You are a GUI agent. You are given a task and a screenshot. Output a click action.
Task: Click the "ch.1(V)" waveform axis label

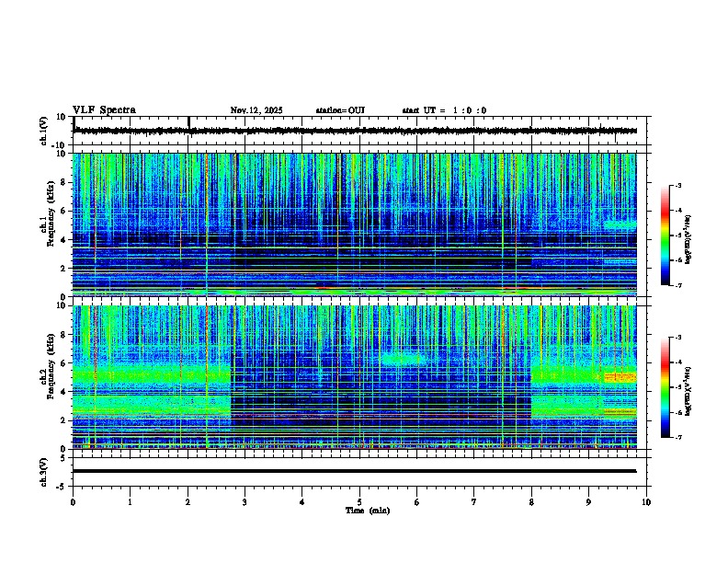click(x=44, y=131)
